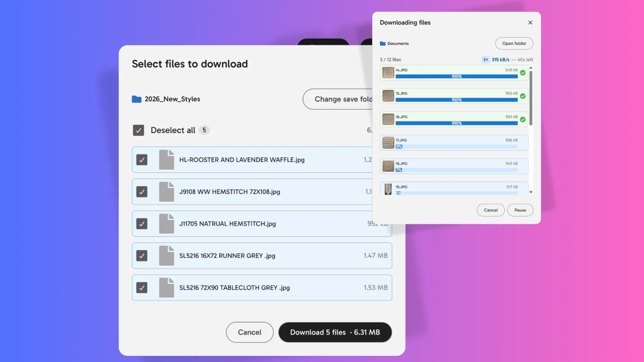Click Download 5 files button

(335, 332)
